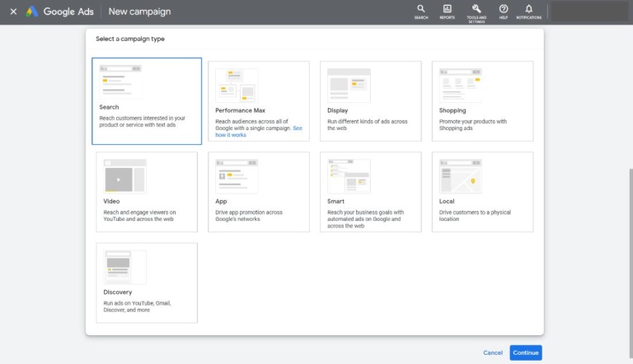The image size is (633, 364).
Task: Close new campaign with the X icon
Action: click(13, 12)
